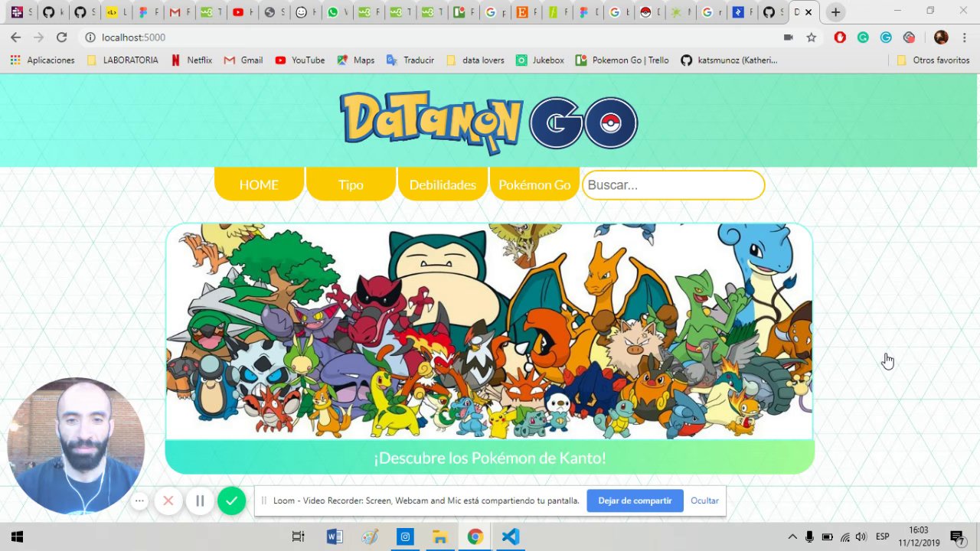Image resolution: width=980 pixels, height=551 pixels.
Task: Open the battery status tray icon
Action: coord(827,536)
